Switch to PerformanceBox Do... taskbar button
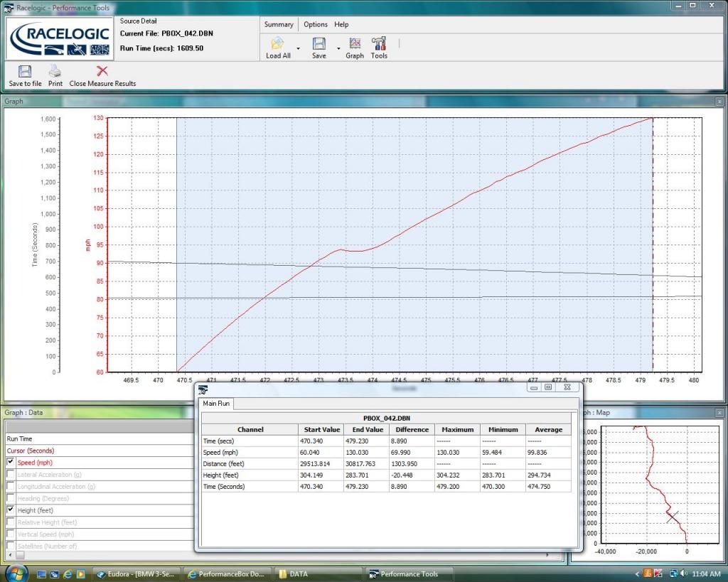This screenshot has width=728, height=582. (x=227, y=574)
